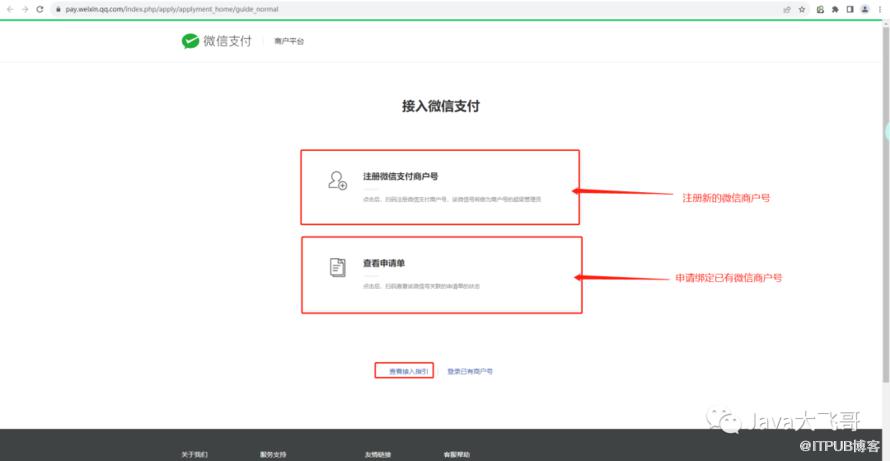
Task: Open the browser profile avatar
Action: click(864, 10)
